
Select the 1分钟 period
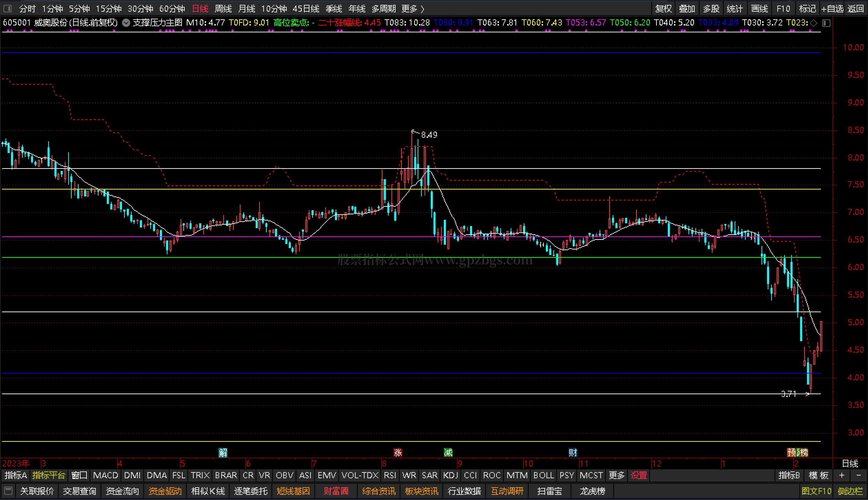pyautogui.click(x=52, y=9)
